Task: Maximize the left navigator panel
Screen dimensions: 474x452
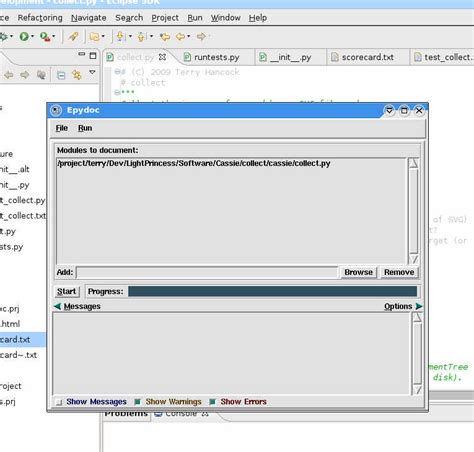Action: [93, 56]
